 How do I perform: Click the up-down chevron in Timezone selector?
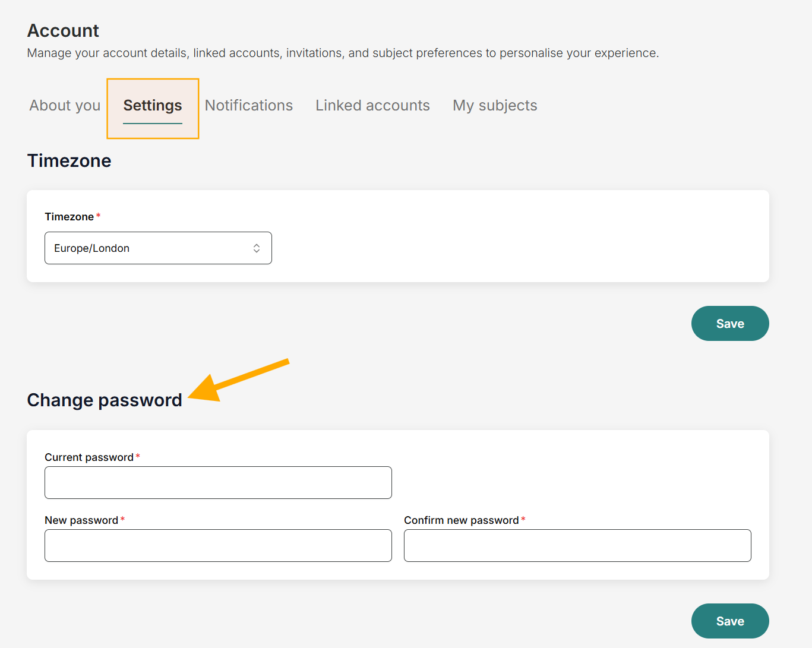click(257, 248)
